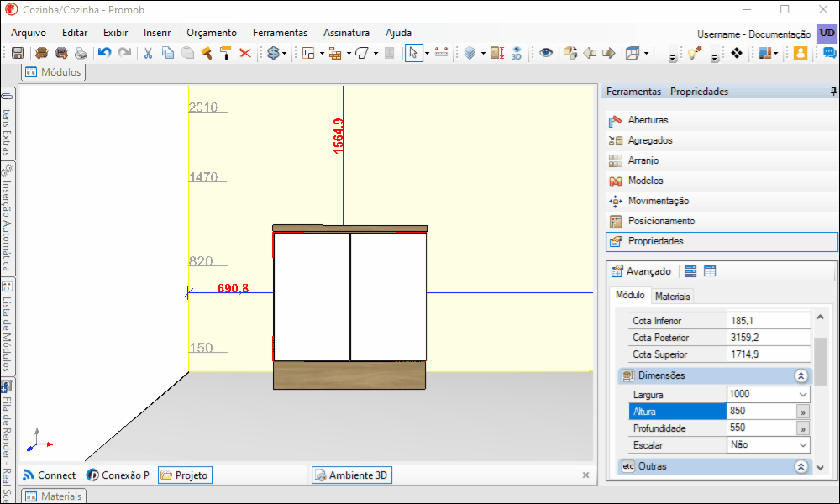Open the Ambiente 3D tab
The width and height of the screenshot is (840, 504).
(352, 475)
